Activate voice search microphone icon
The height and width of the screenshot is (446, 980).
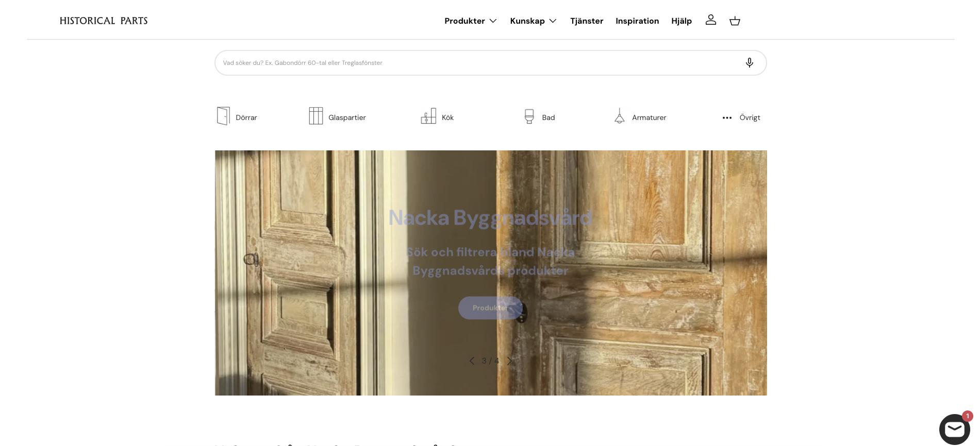point(750,63)
